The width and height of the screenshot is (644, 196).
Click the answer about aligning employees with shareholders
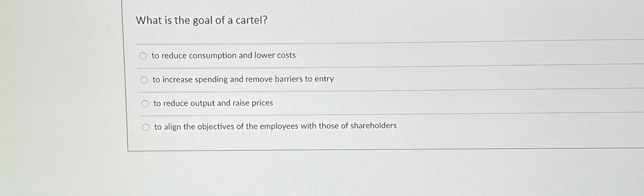(x=275, y=127)
